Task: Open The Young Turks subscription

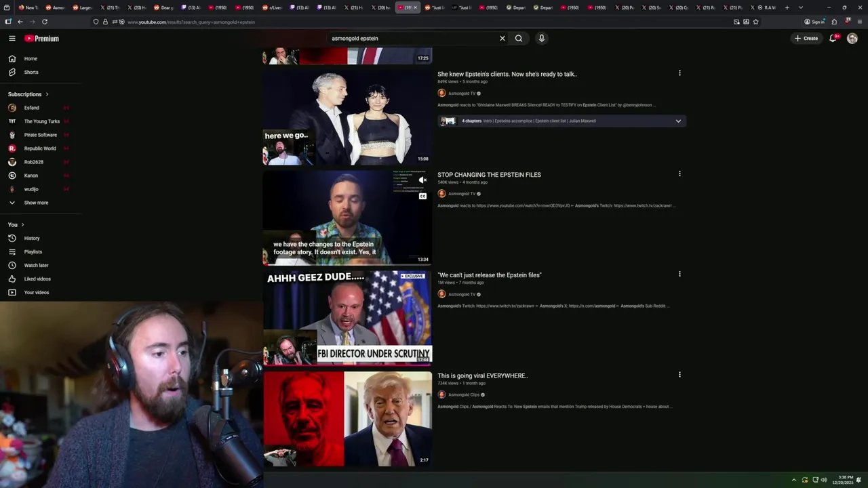Action: 41,121
